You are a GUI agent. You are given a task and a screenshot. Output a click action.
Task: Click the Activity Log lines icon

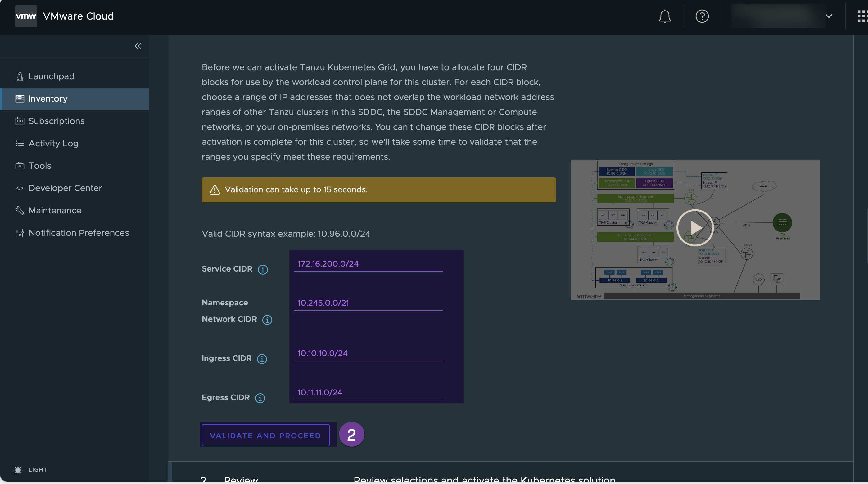coord(20,143)
